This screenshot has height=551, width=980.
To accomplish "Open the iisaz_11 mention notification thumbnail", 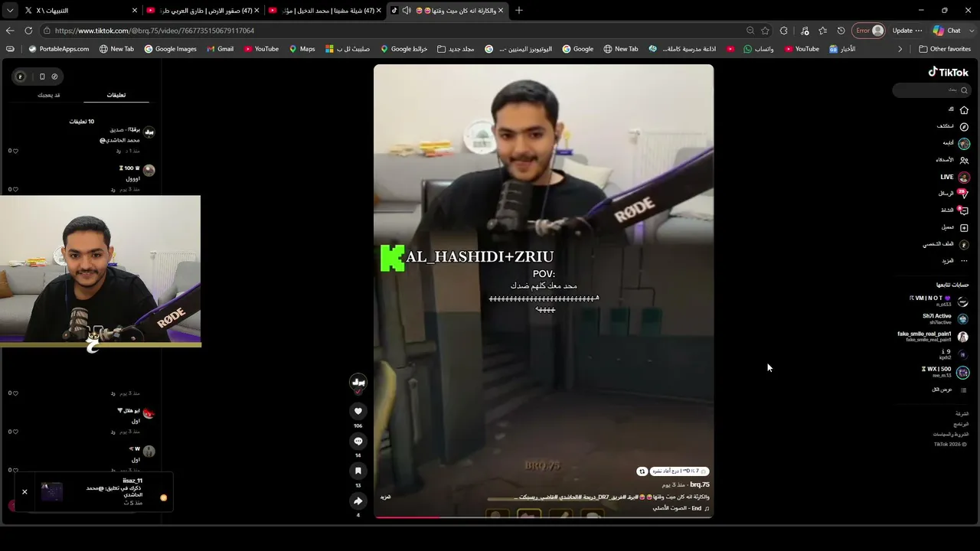I will [x=51, y=491].
